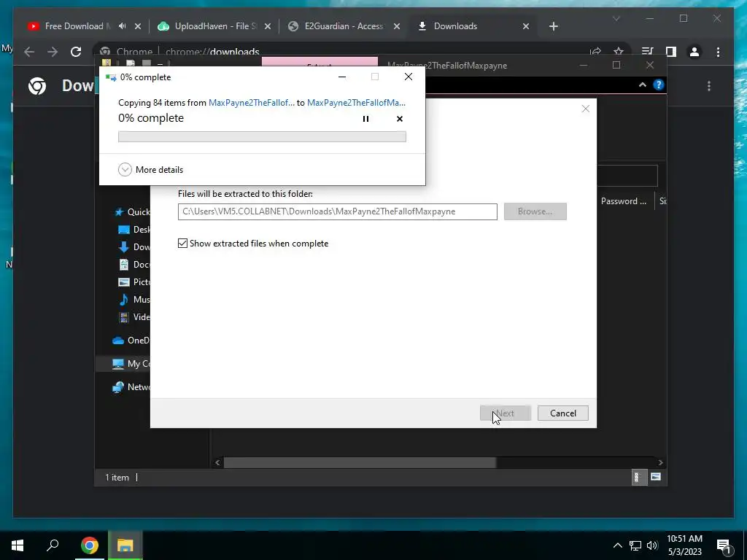Close the extract wizard with its X

(586, 109)
